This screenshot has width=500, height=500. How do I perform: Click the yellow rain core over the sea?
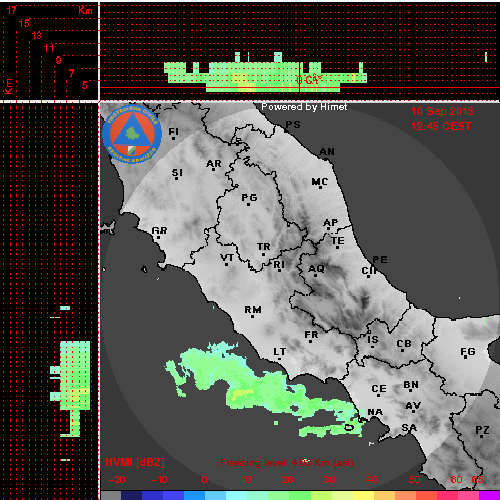tap(242, 394)
